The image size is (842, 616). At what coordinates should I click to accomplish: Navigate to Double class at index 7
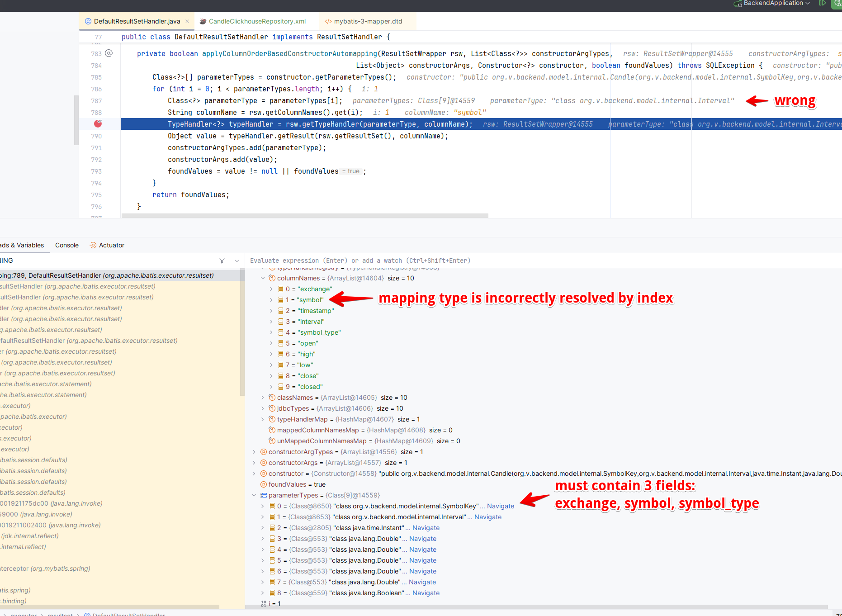tap(422, 582)
